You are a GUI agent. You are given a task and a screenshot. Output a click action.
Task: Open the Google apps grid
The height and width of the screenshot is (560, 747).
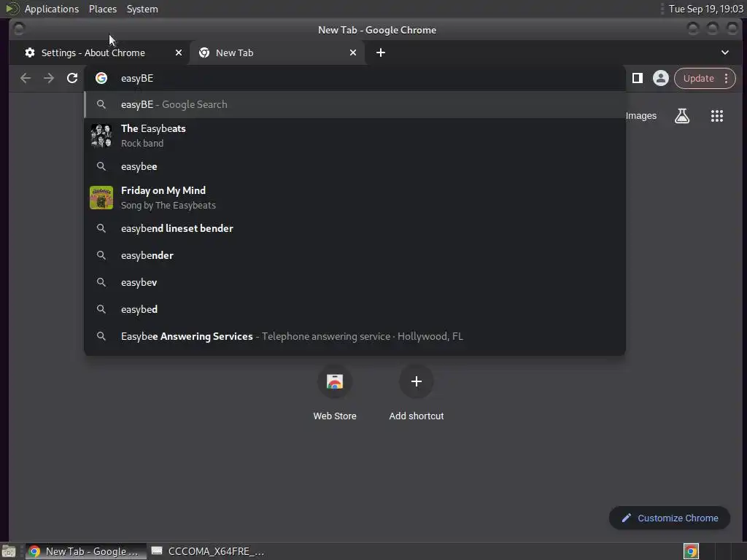(717, 116)
